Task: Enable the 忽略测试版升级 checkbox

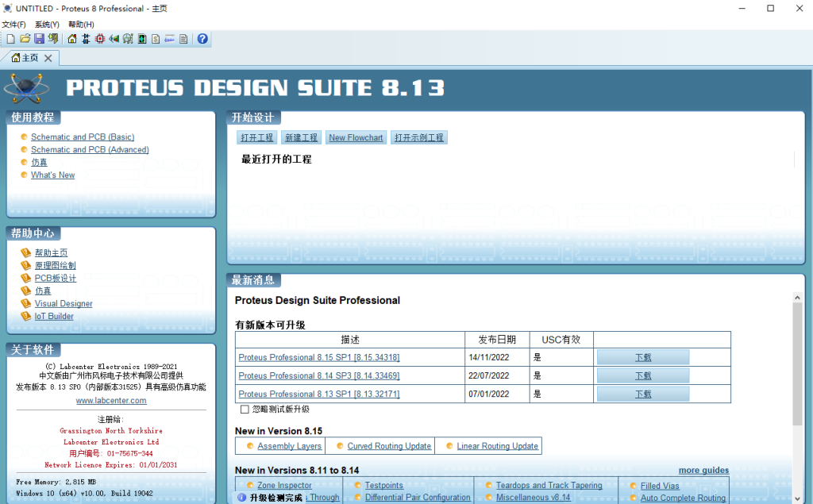Action: (245, 410)
